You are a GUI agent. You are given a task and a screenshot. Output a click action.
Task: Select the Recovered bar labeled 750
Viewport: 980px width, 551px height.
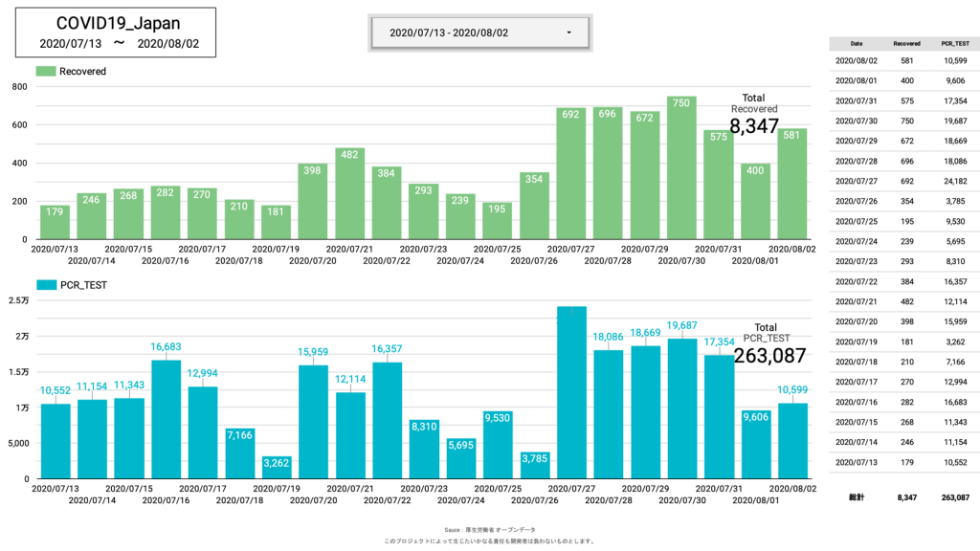[681, 172]
